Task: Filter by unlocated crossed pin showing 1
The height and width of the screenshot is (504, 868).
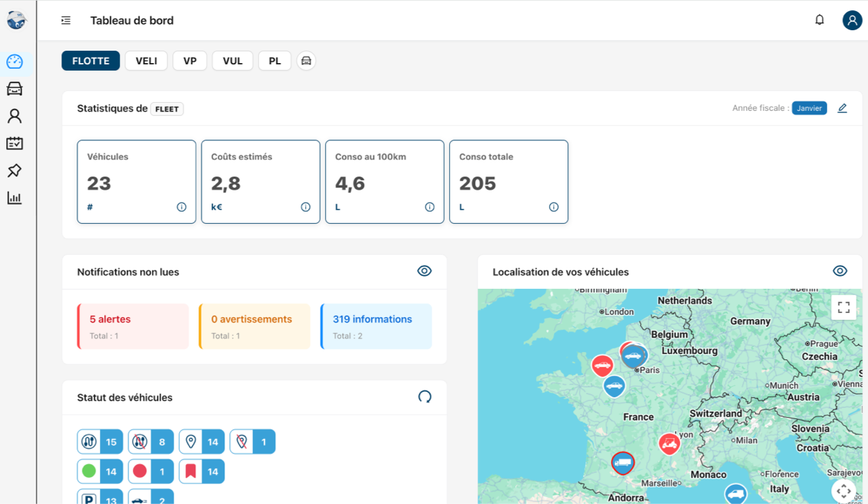Action: tap(253, 442)
